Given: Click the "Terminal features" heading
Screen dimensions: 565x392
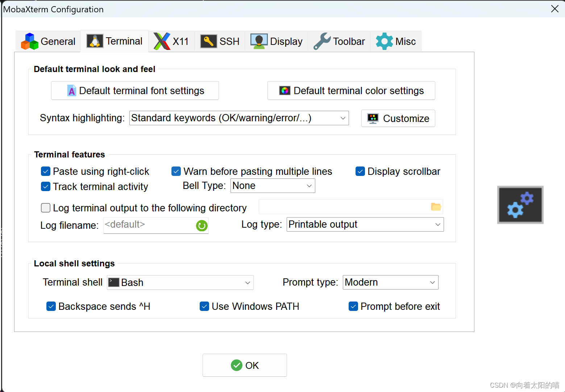Looking at the screenshot, I should click(x=70, y=155).
